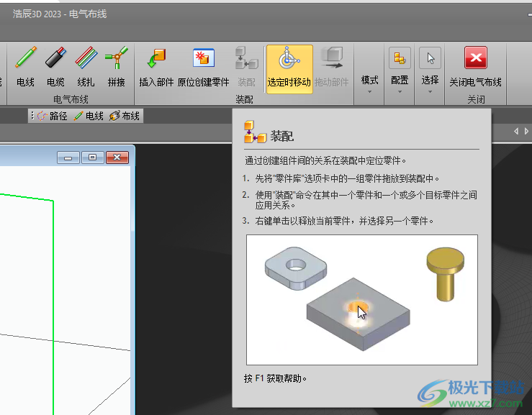Click 布线 in the quick toolbar
The width and height of the screenshot is (532, 415).
coord(125,116)
